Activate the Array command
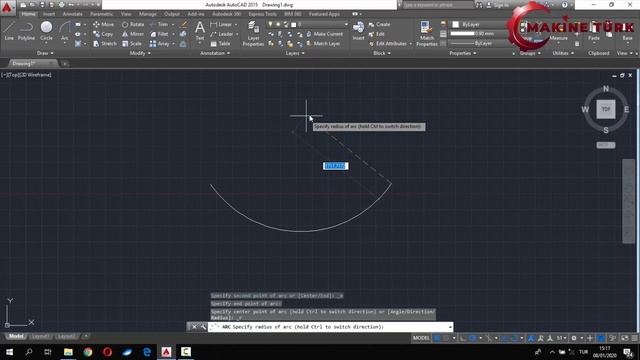Image resolution: width=640 pixels, height=360 pixels. point(159,43)
